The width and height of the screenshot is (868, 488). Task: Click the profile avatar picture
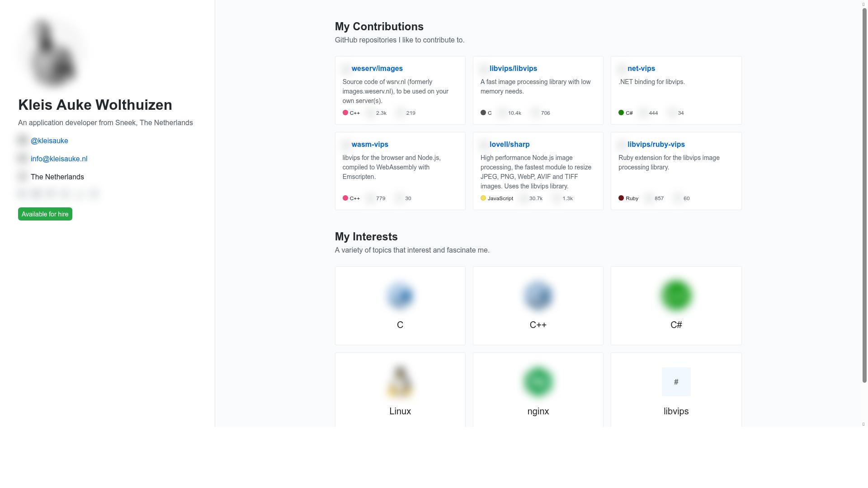coord(54,52)
